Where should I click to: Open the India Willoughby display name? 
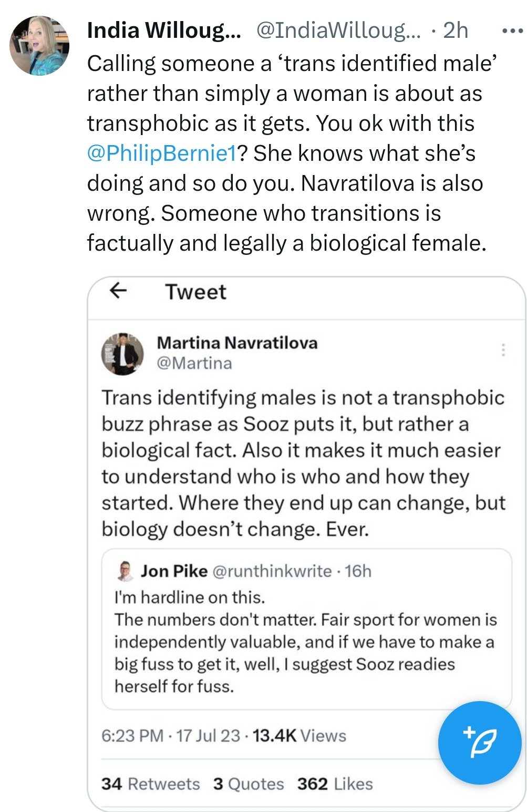tap(163, 31)
